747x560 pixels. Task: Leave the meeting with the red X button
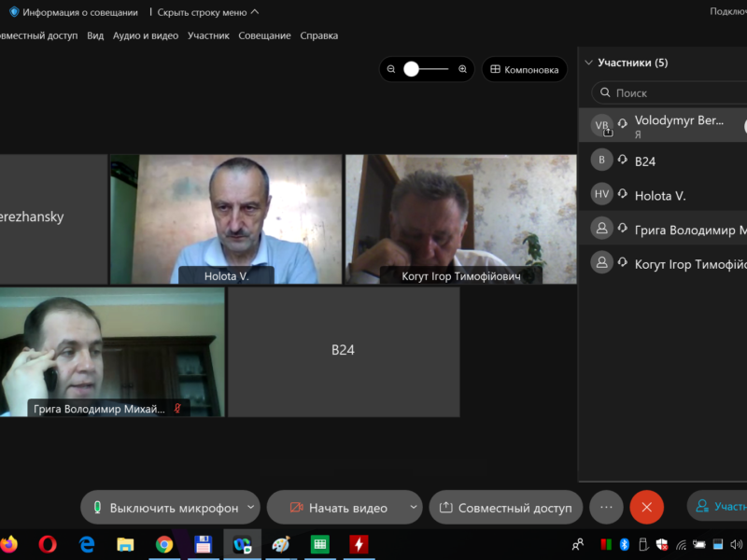tap(646, 507)
